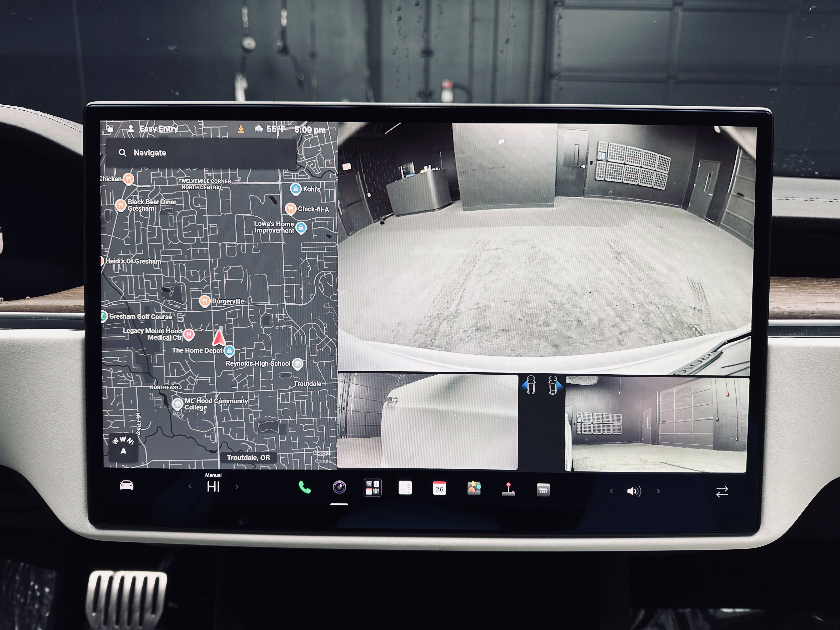Open the Toybox icon with star
Viewport: 840px width, 630px height.
coord(474,488)
